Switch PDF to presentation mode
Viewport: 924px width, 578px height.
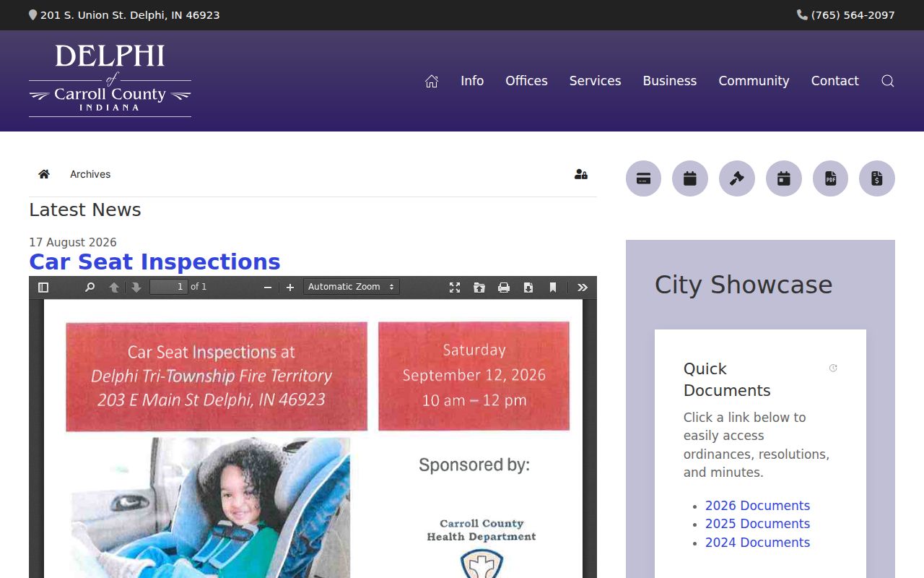pos(455,288)
